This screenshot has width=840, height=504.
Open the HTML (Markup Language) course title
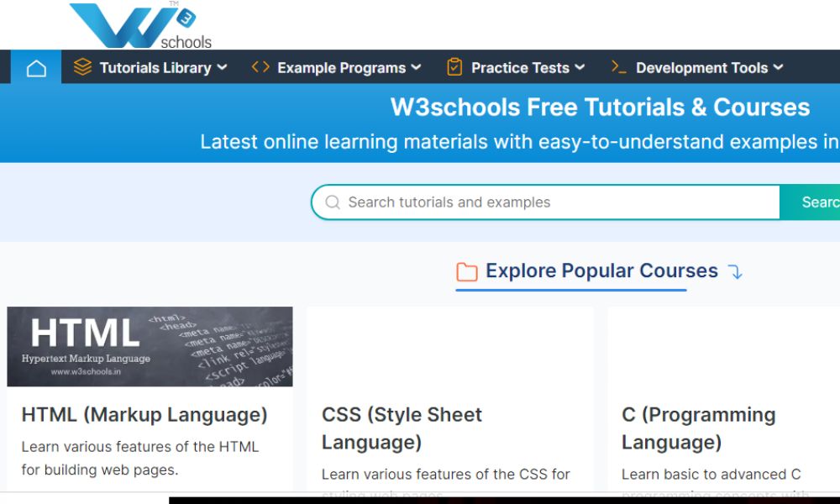144,415
